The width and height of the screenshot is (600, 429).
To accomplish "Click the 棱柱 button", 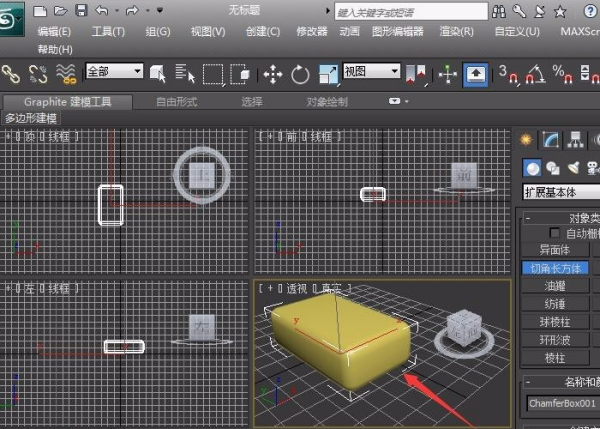I will coord(555,358).
